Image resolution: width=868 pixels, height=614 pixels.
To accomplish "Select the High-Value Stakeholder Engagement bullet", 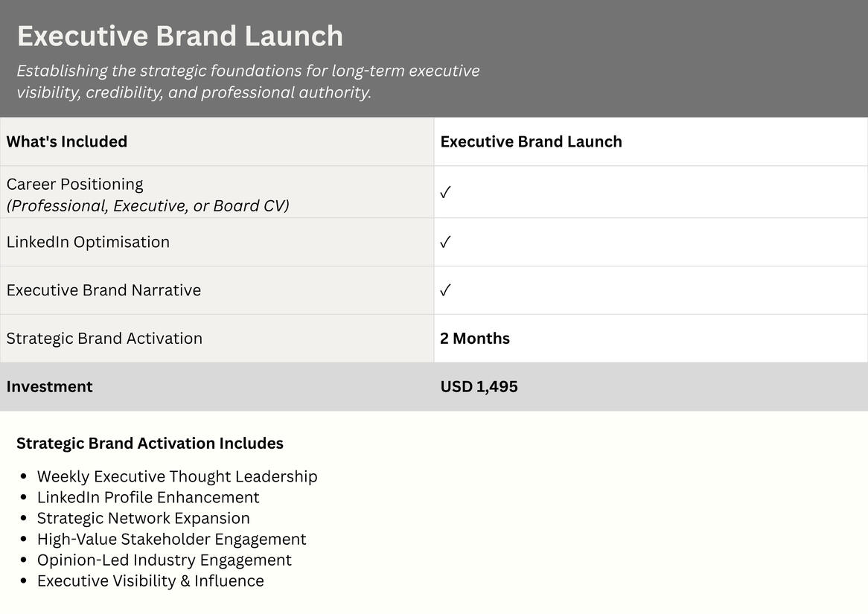I will click(172, 540).
